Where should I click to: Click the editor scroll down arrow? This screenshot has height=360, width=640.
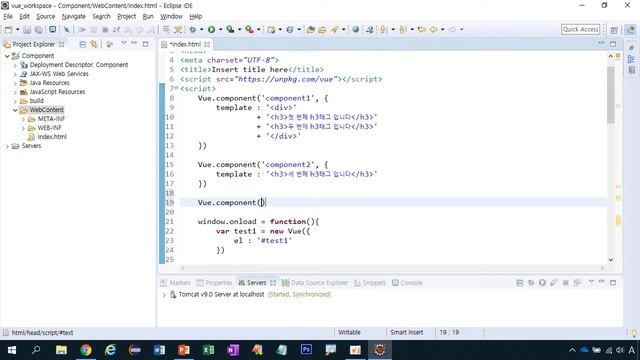point(611,260)
